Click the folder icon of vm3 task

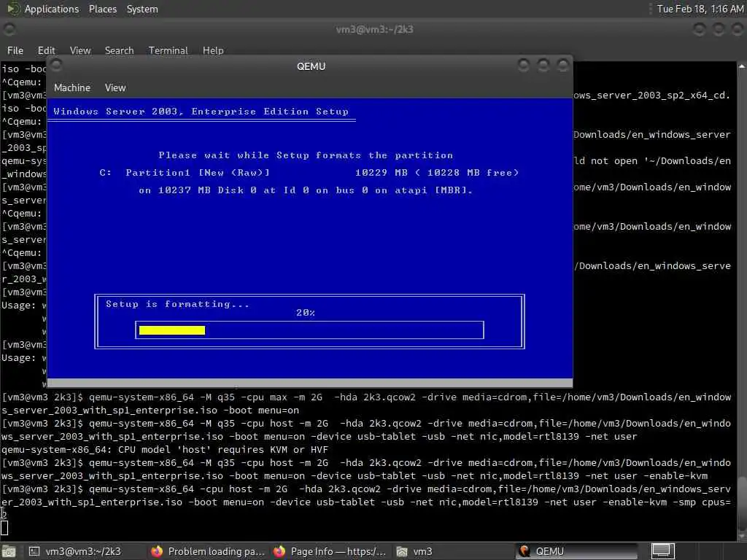tap(402, 551)
